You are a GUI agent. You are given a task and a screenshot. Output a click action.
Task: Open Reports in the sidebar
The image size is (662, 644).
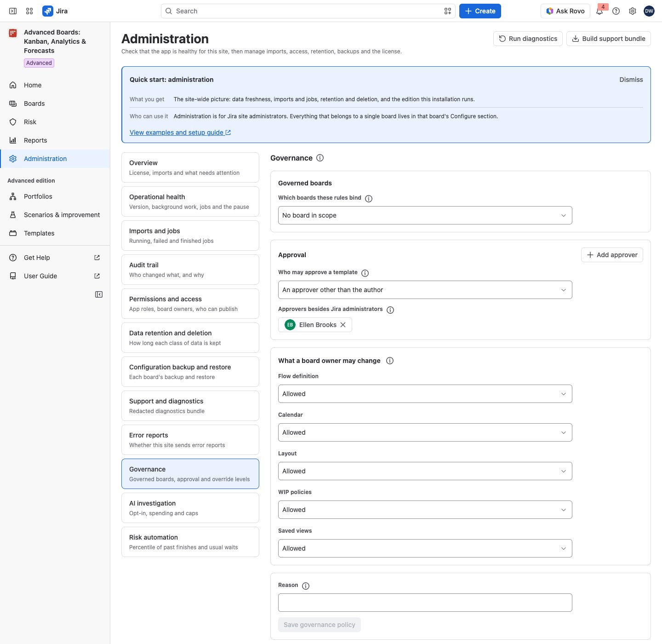pos(55,140)
